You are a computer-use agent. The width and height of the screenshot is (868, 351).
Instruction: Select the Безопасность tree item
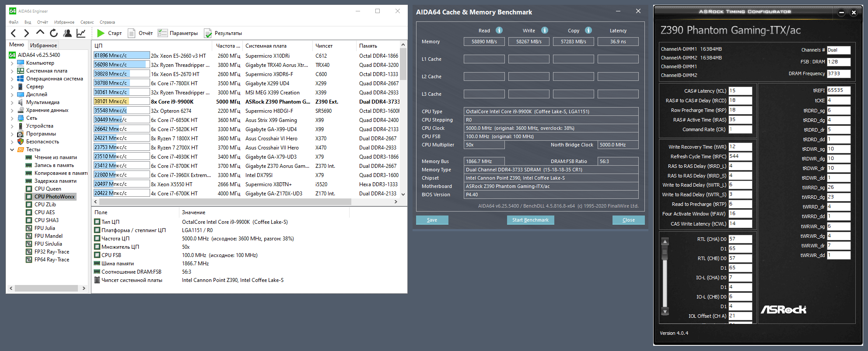tap(42, 142)
